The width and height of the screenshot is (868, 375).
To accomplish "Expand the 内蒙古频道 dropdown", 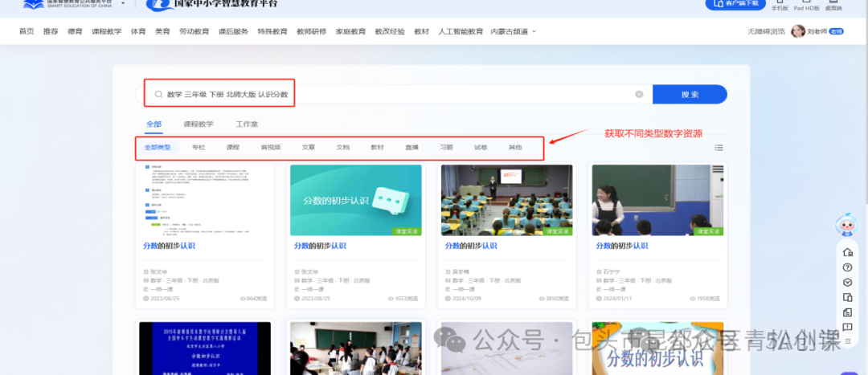I will click(513, 31).
